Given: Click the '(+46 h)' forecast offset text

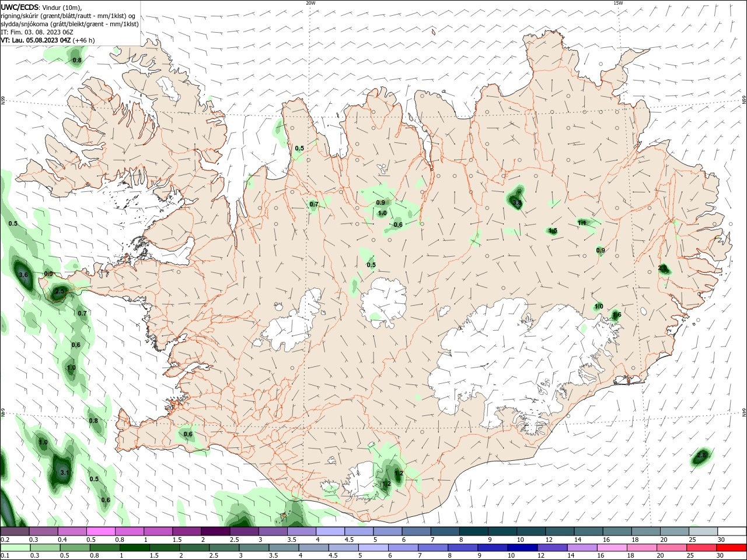Looking at the screenshot, I should coord(84,40).
